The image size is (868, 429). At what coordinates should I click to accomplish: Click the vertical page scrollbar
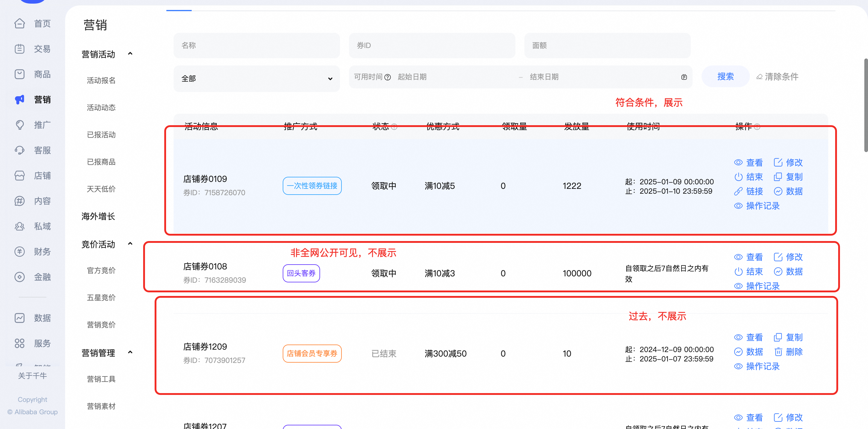tap(866, 105)
